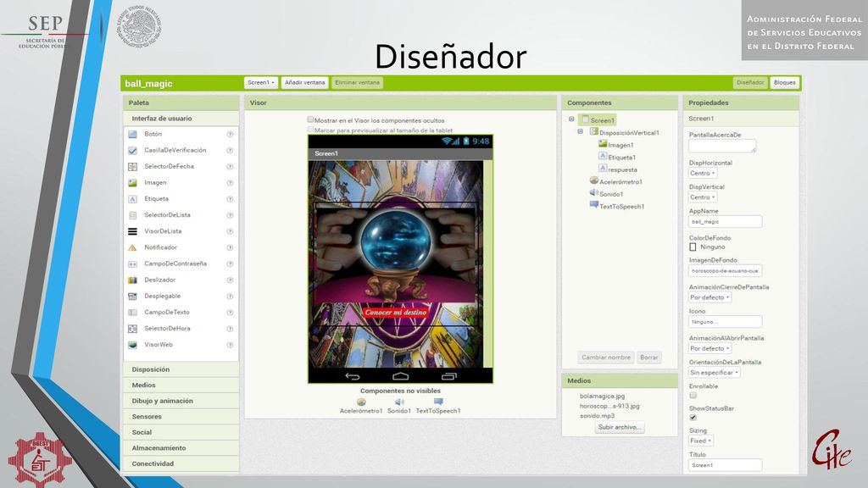Open OrientaciónDeLaPantalla dropdown
Image resolution: width=868 pixels, height=488 pixels.
tap(714, 373)
